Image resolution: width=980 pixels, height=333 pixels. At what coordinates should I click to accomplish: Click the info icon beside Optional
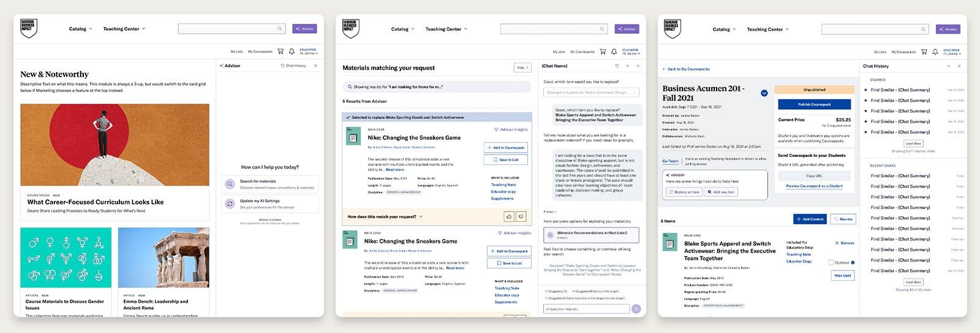click(853, 262)
